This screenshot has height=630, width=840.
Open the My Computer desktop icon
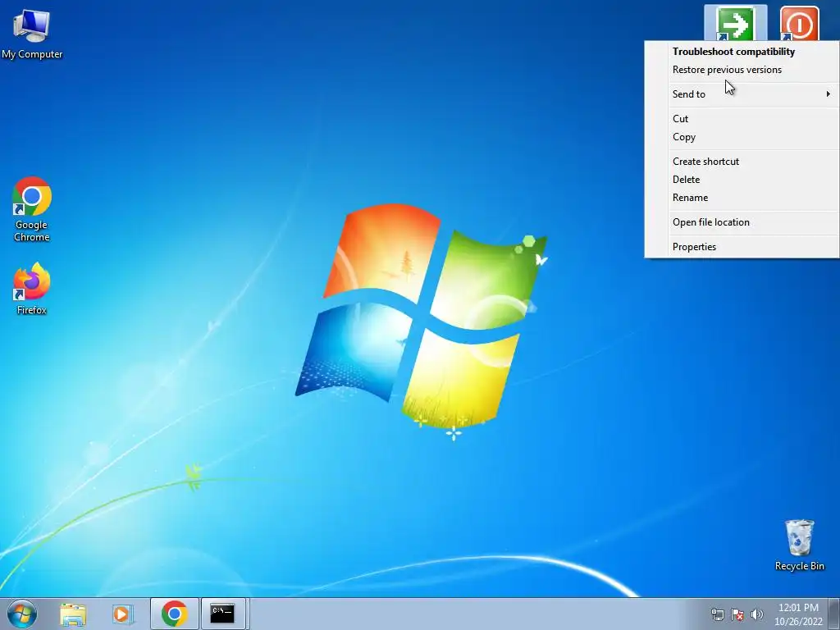(x=32, y=33)
